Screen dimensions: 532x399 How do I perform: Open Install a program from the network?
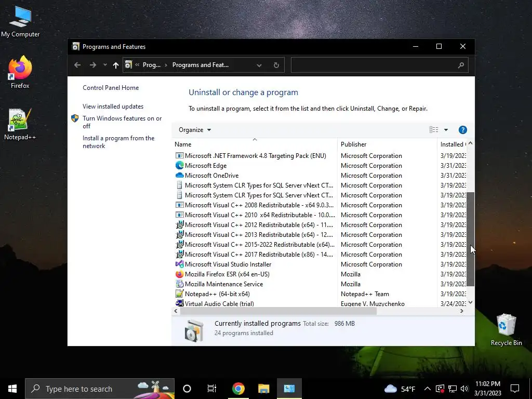pos(118,142)
